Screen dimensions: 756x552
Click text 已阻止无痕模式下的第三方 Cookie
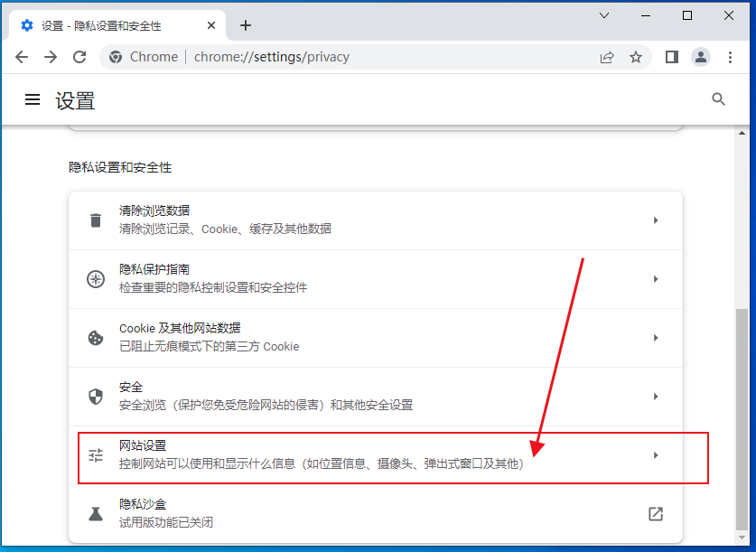click(x=210, y=347)
